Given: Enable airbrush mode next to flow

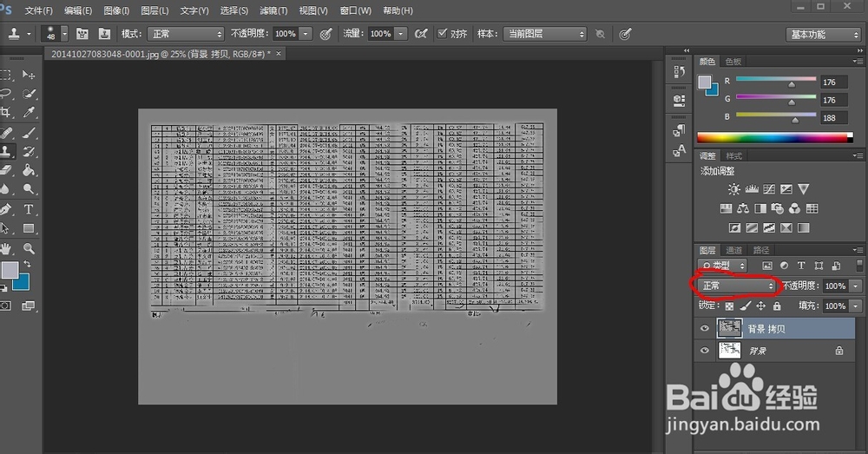Looking at the screenshot, I should click(x=421, y=34).
